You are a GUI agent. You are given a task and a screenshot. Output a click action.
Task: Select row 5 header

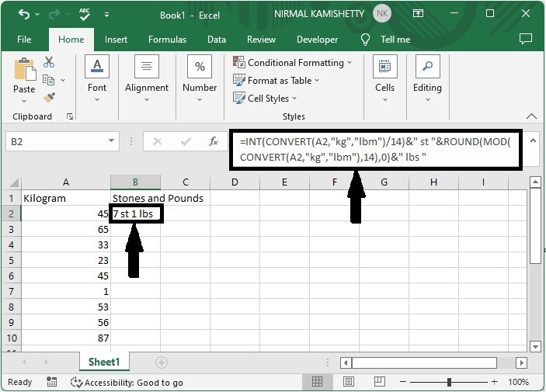pos(11,260)
